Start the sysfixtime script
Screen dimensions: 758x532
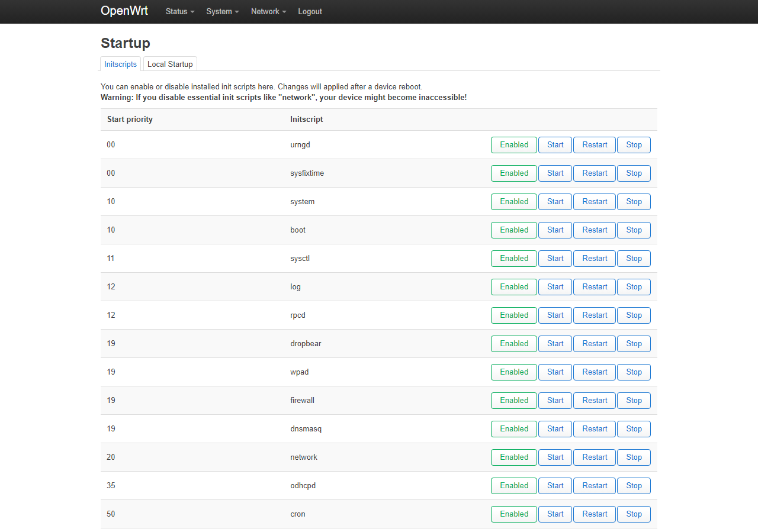(555, 173)
